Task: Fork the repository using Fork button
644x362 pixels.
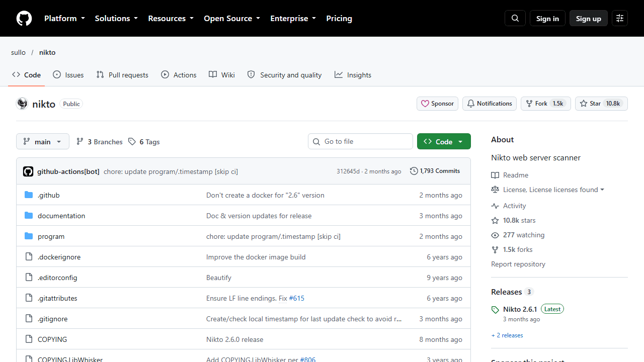Action: (546, 104)
